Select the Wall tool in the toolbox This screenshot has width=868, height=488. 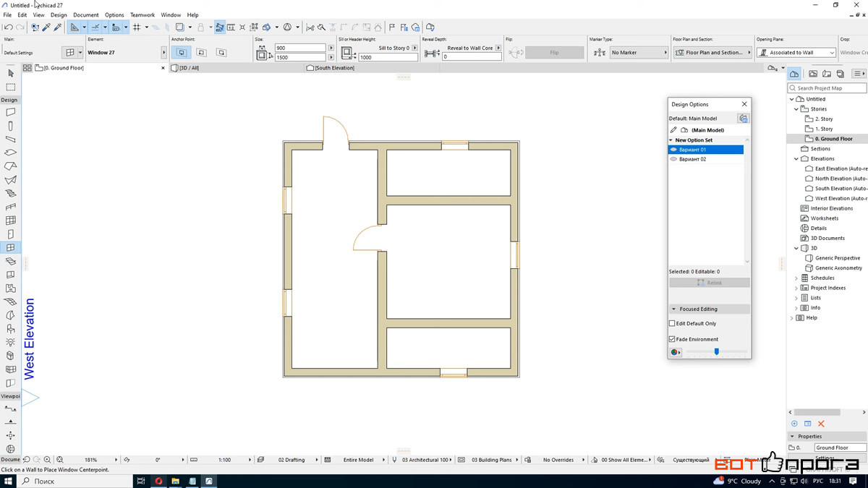(x=10, y=112)
